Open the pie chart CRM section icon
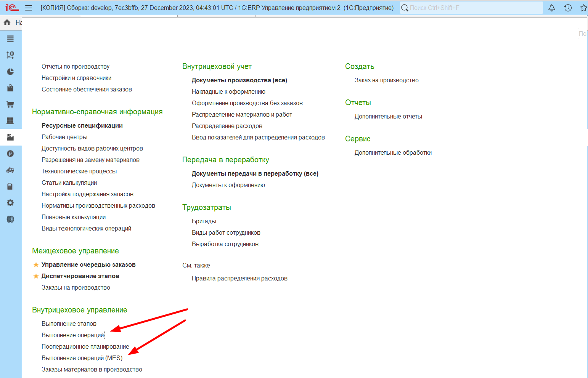 coord(10,72)
